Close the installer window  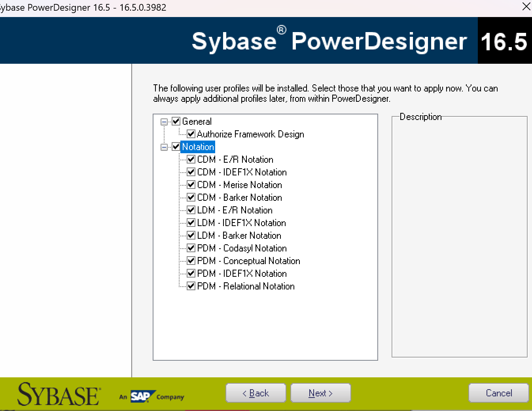(526, 7)
